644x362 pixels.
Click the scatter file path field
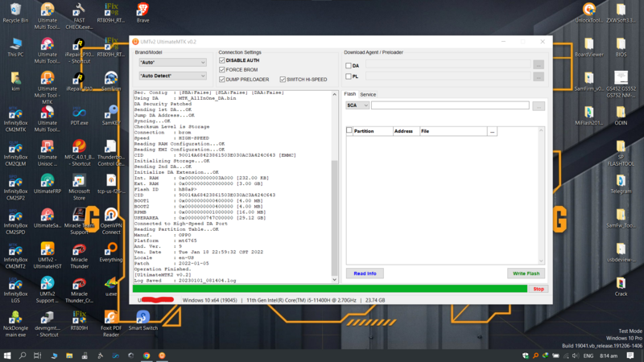(x=450, y=105)
